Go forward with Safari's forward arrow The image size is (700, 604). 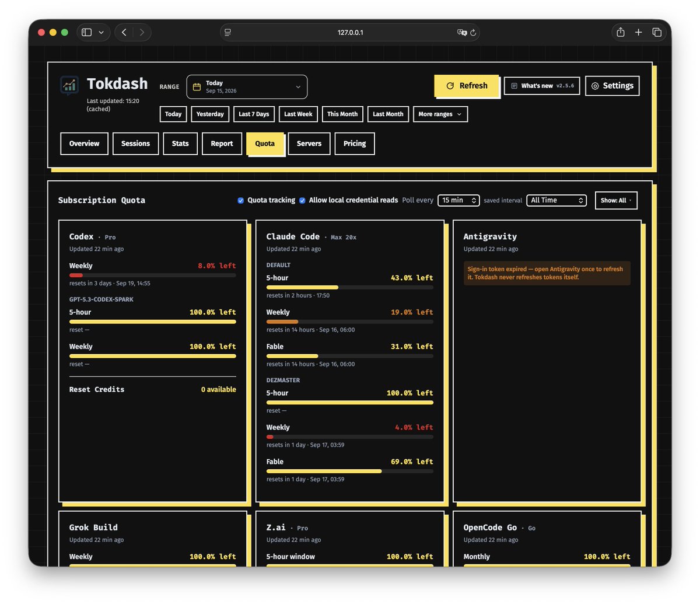pos(142,32)
